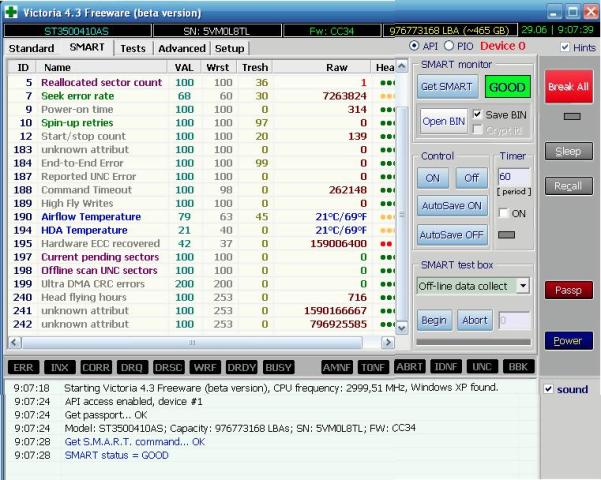Click the ERR status indicator

(x=23, y=367)
